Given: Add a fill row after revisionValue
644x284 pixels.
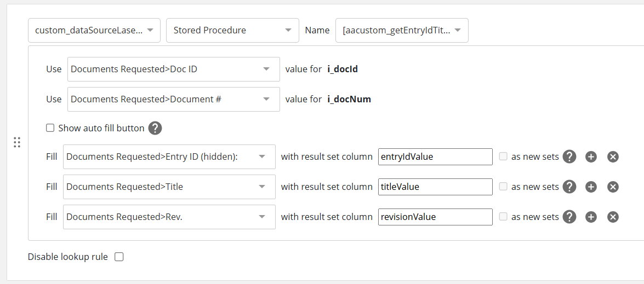Looking at the screenshot, I should click(591, 217).
